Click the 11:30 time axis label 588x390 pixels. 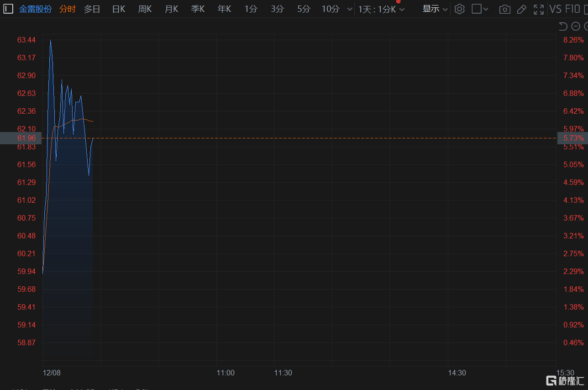283,373
